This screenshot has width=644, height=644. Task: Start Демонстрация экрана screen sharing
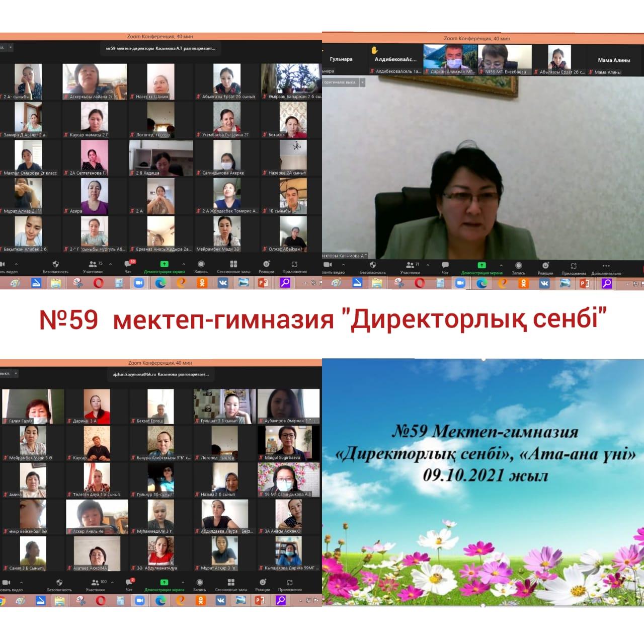click(x=164, y=266)
